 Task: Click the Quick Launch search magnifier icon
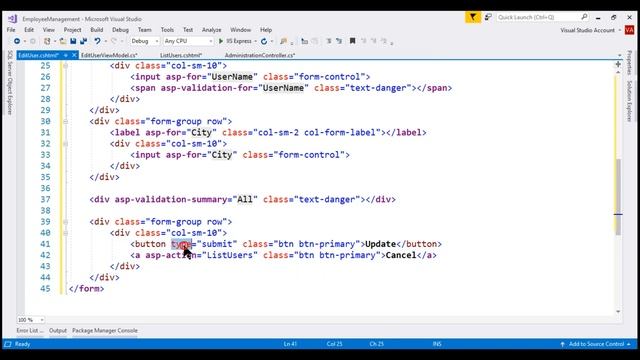(584, 17)
